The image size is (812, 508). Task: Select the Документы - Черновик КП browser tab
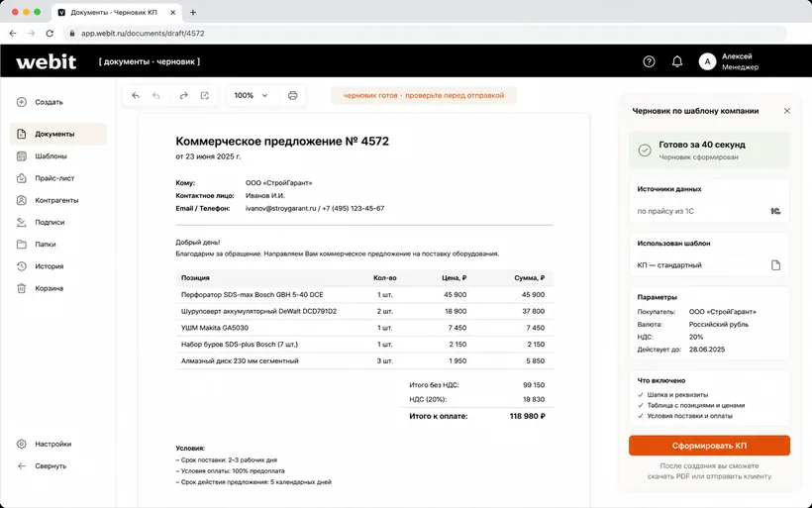tap(116, 13)
